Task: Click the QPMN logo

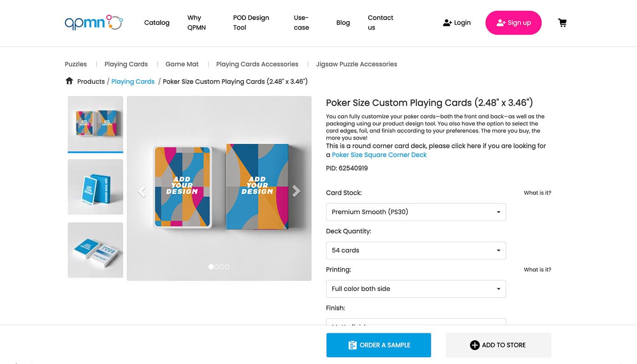Action: pos(94,23)
